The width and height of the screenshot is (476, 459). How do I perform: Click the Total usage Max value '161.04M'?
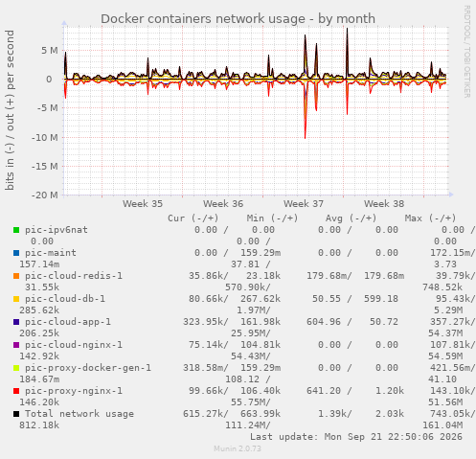(x=442, y=425)
